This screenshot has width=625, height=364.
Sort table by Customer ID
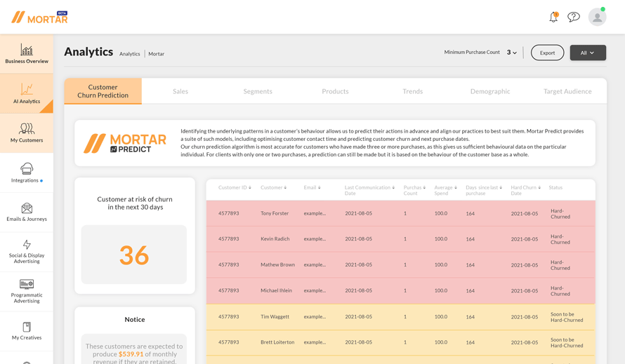pyautogui.click(x=235, y=187)
